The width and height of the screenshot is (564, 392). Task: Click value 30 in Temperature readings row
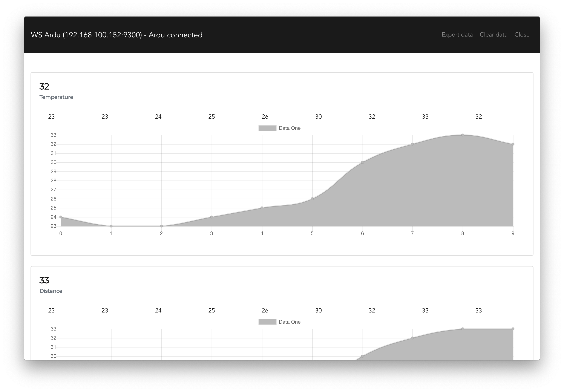click(x=318, y=117)
